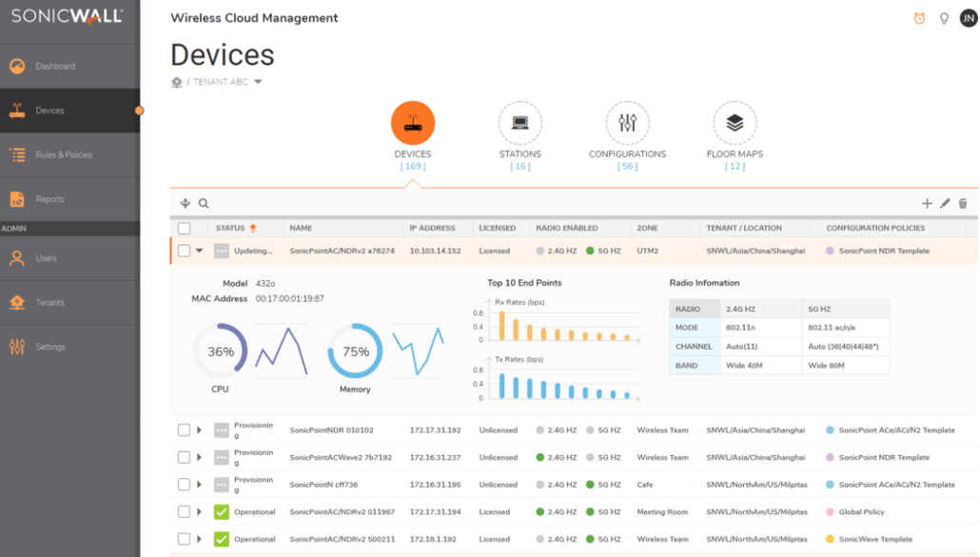
Task: Click the Rules & Policies list icon
Action: pyautogui.click(x=17, y=155)
